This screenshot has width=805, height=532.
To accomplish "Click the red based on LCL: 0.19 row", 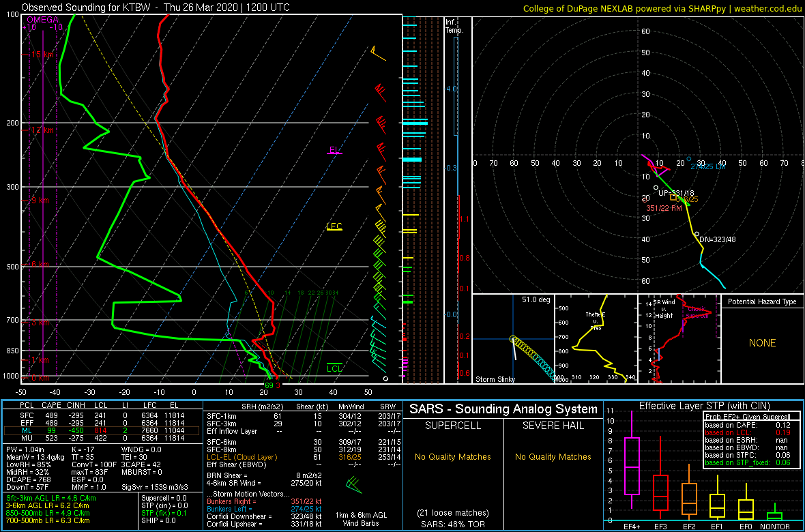I will tap(748, 432).
